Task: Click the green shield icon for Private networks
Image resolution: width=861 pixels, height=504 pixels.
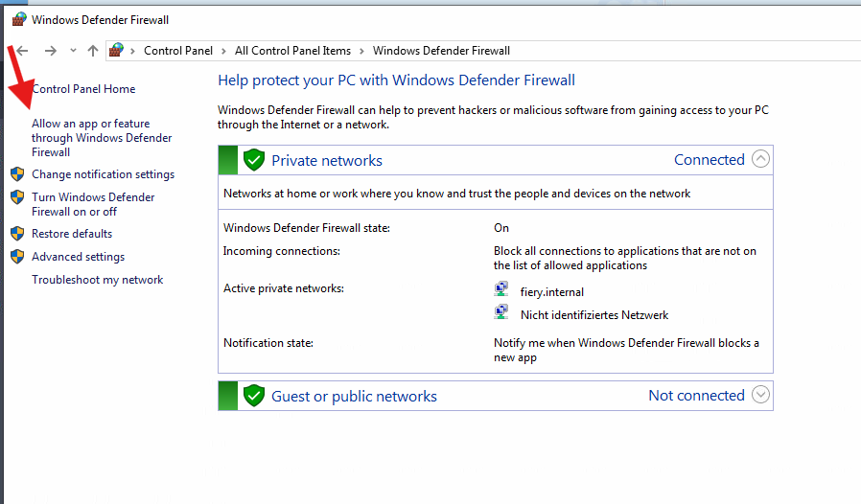Action: click(x=254, y=160)
